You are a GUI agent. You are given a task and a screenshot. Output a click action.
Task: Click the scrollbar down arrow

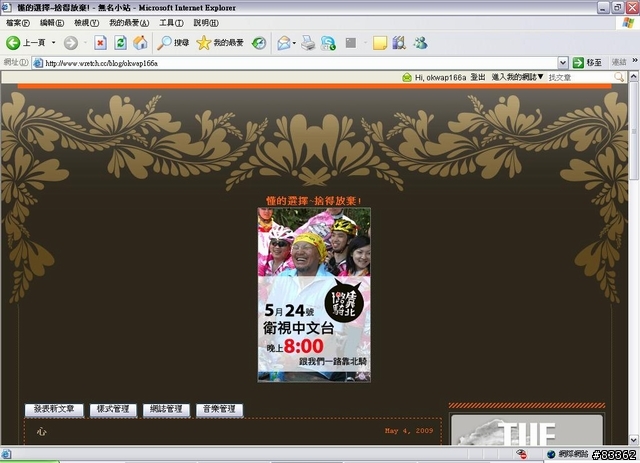pyautogui.click(x=633, y=440)
